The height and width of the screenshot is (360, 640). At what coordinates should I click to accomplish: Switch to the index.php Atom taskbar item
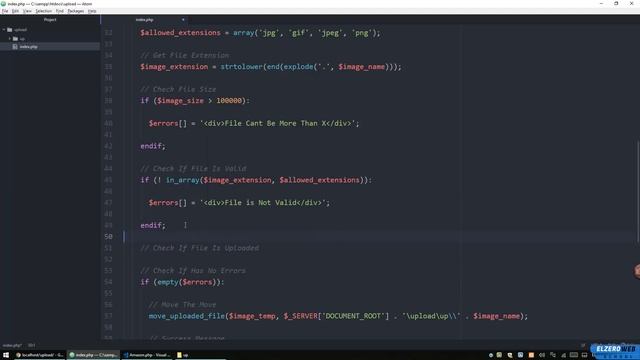pos(93,355)
